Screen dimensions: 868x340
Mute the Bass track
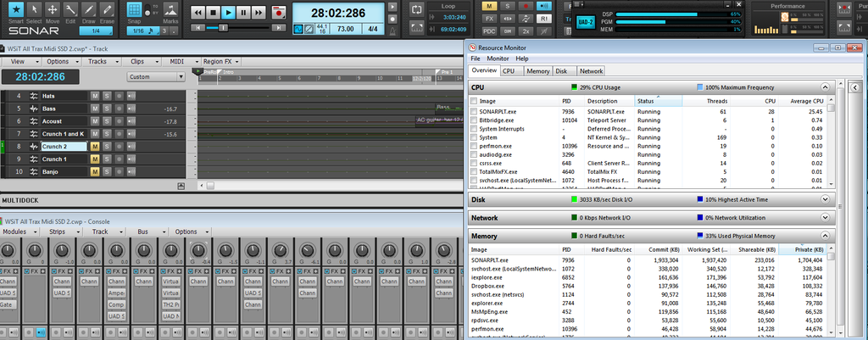click(x=95, y=109)
